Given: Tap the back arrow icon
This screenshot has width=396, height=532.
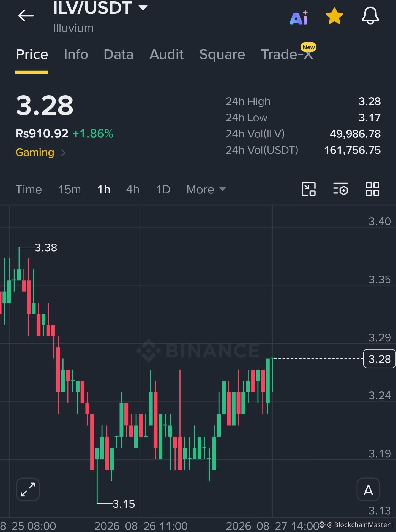Looking at the screenshot, I should click(x=26, y=15).
